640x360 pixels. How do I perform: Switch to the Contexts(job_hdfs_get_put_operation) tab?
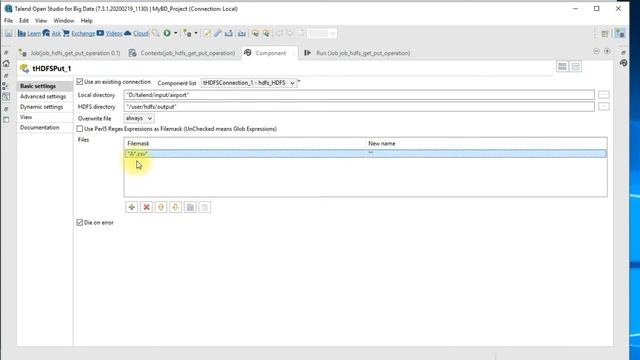pyautogui.click(x=182, y=53)
